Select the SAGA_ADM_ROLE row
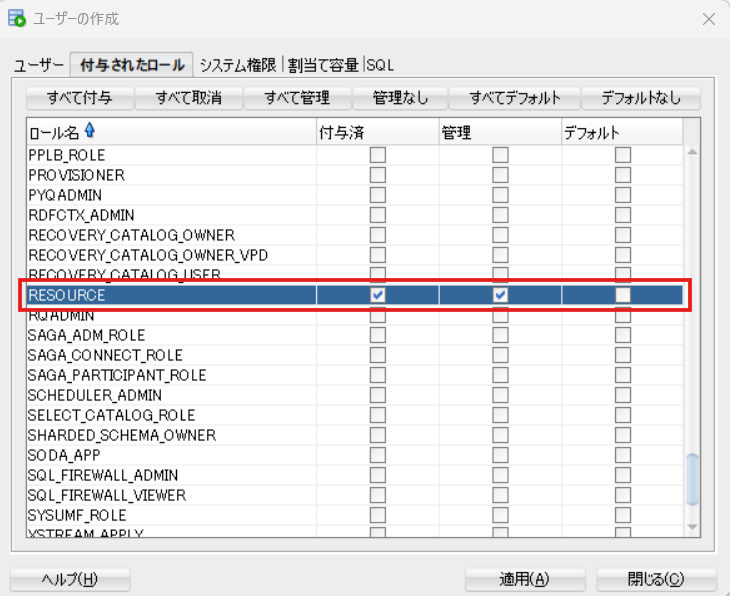The image size is (730, 596). pos(355,335)
